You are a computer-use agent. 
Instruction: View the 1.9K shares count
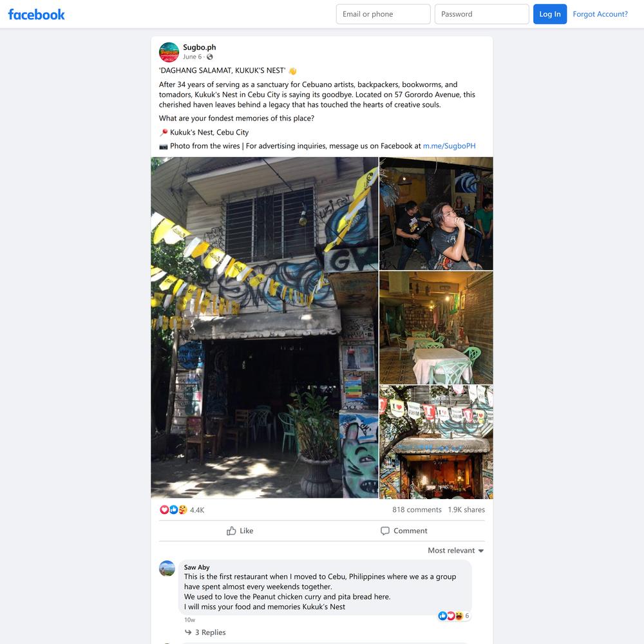coord(466,509)
